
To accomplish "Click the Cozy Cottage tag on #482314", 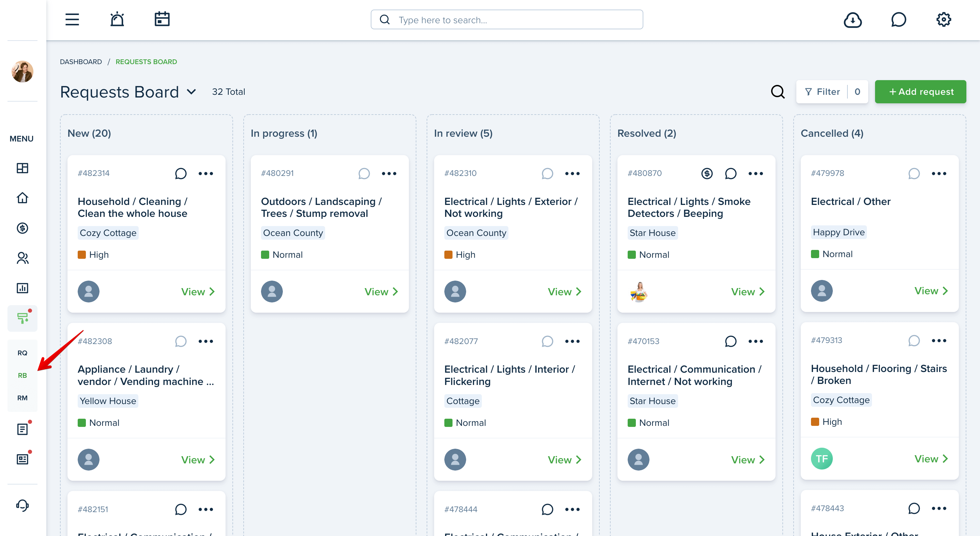I will 108,233.
